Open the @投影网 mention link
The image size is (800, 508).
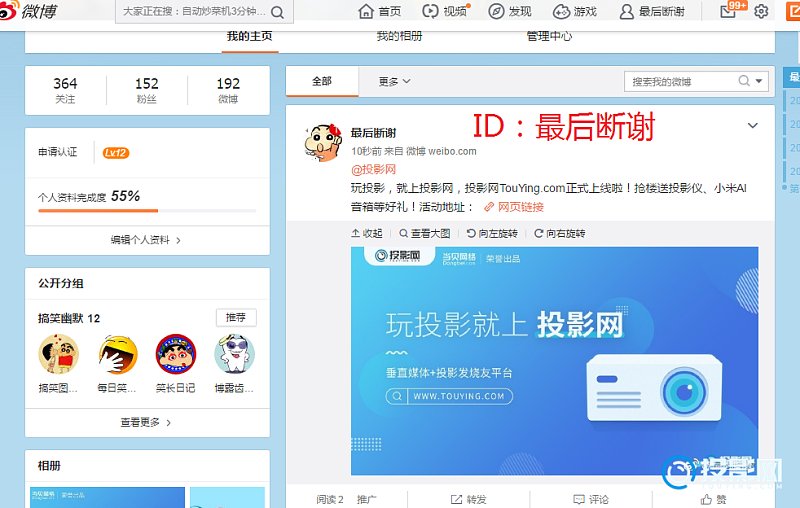(373, 169)
